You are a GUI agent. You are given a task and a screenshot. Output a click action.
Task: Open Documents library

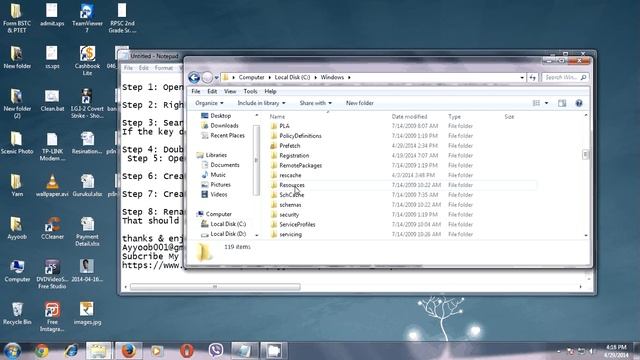coord(224,165)
